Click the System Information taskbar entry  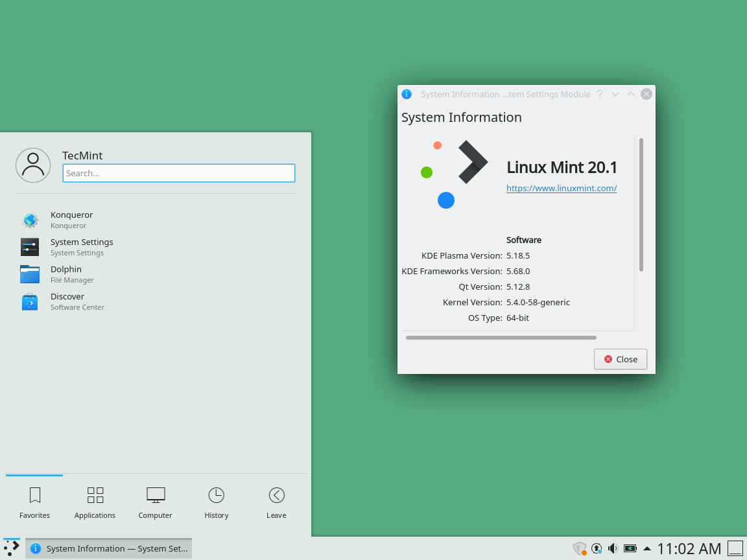pos(109,548)
